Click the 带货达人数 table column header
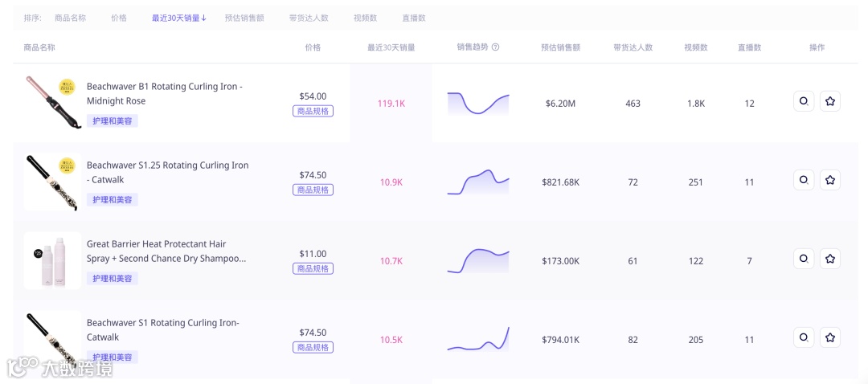Viewport: 868px width, 384px height. [x=633, y=47]
